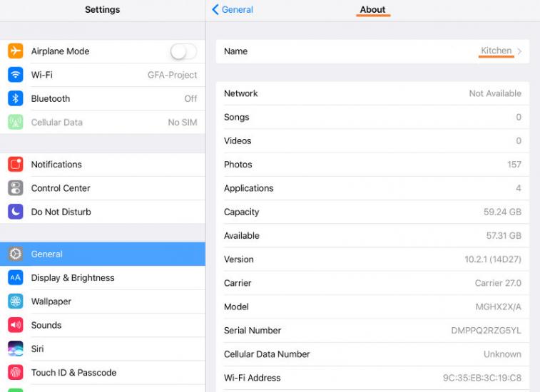The height and width of the screenshot is (392, 540).
Task: Tap the GFA-Project network name
Action: 172,75
